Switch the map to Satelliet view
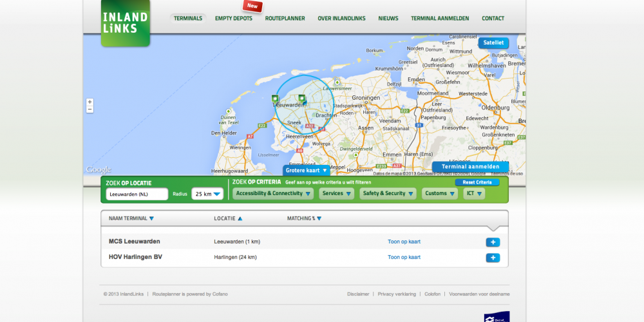The height and width of the screenshot is (322, 644). 493,43
